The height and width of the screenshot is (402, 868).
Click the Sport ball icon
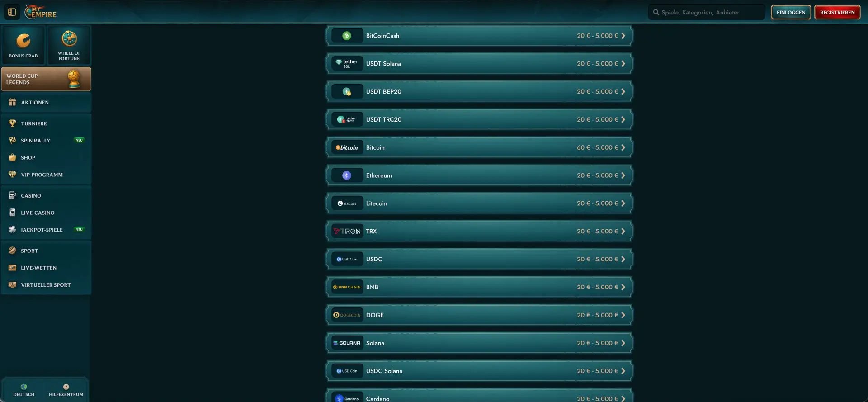13,251
